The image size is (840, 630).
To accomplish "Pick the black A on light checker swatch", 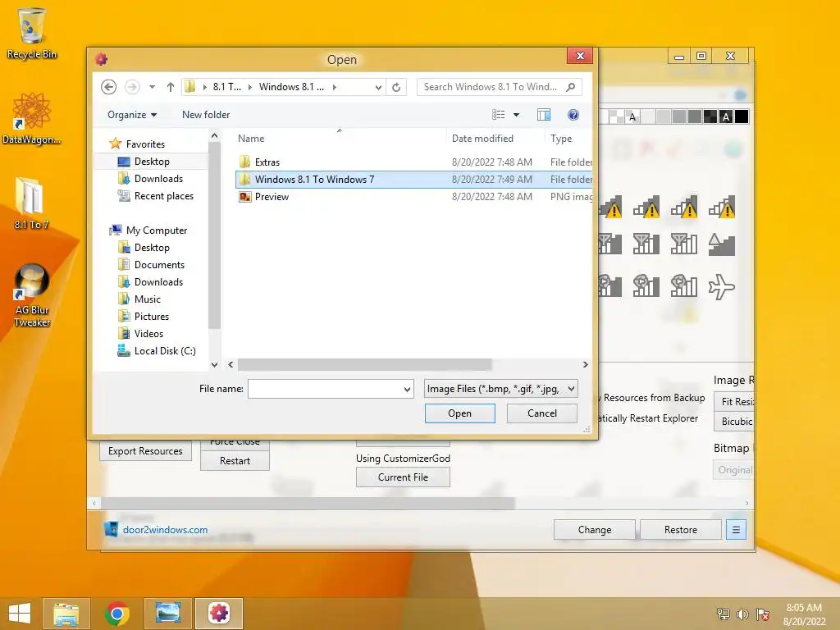I will click(632, 116).
